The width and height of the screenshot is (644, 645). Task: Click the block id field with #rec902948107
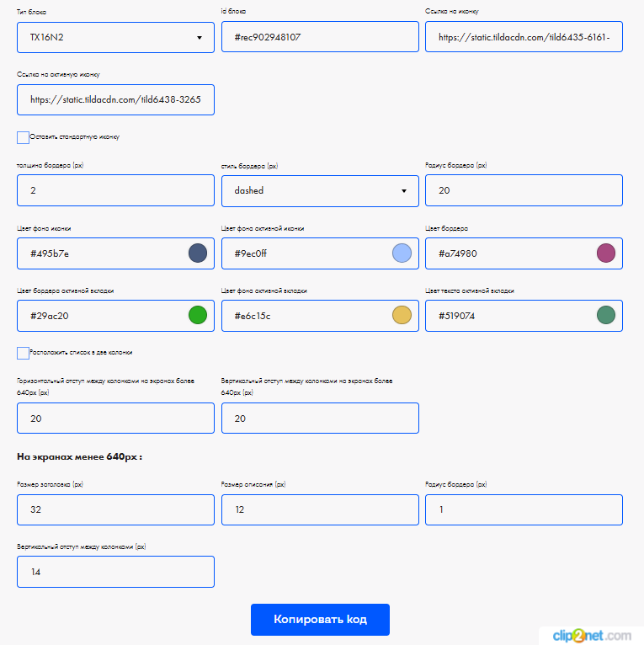(320, 38)
